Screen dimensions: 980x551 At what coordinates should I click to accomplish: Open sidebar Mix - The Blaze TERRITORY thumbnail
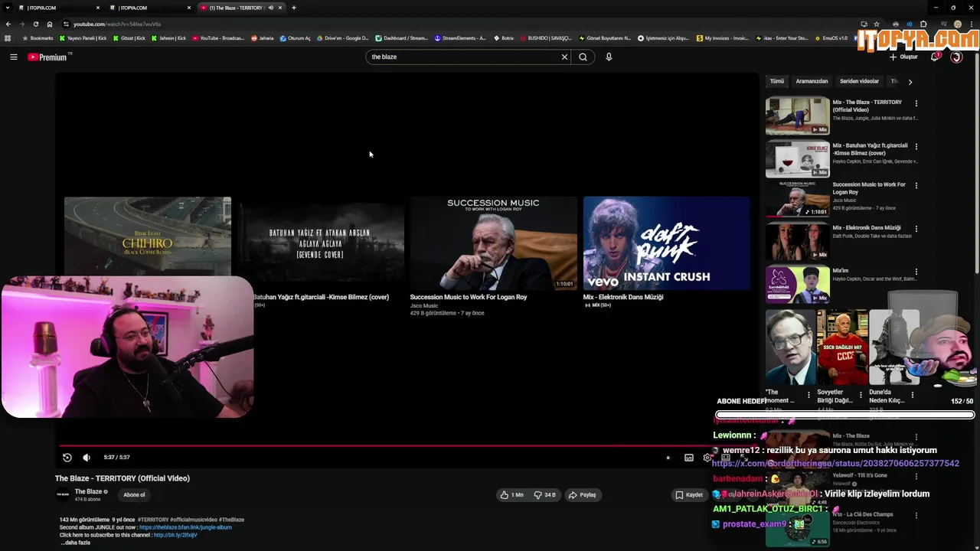(797, 116)
